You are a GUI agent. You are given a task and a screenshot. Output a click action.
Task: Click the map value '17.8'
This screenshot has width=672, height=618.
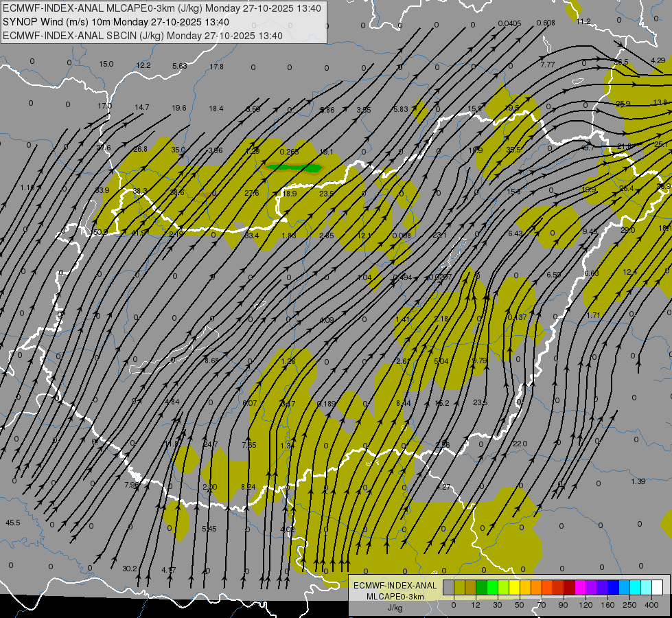[216, 67]
